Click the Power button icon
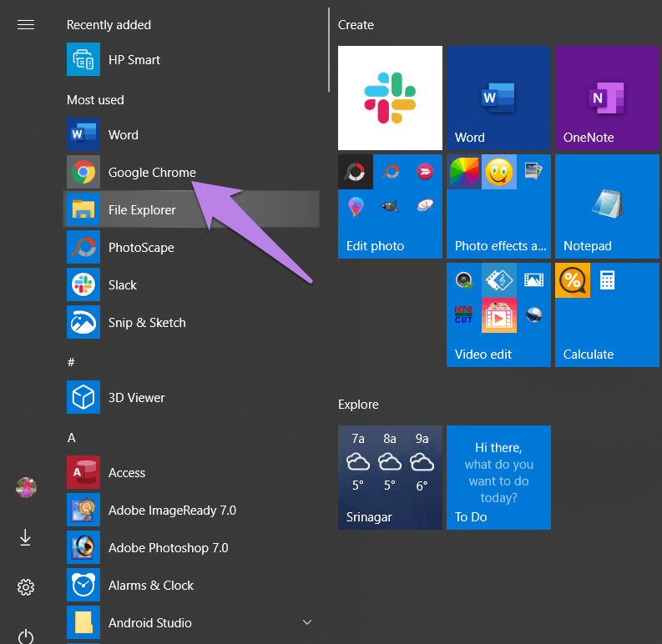The height and width of the screenshot is (644, 662). [x=26, y=636]
